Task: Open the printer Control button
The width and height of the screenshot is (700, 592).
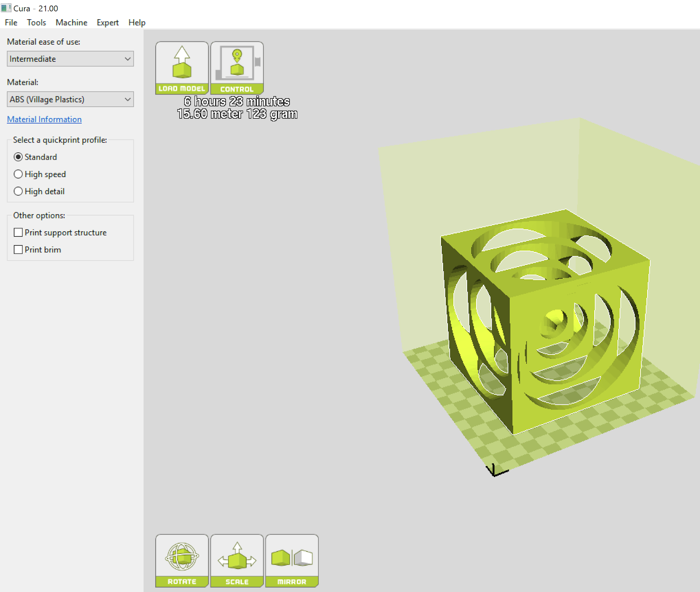Action: click(237, 68)
